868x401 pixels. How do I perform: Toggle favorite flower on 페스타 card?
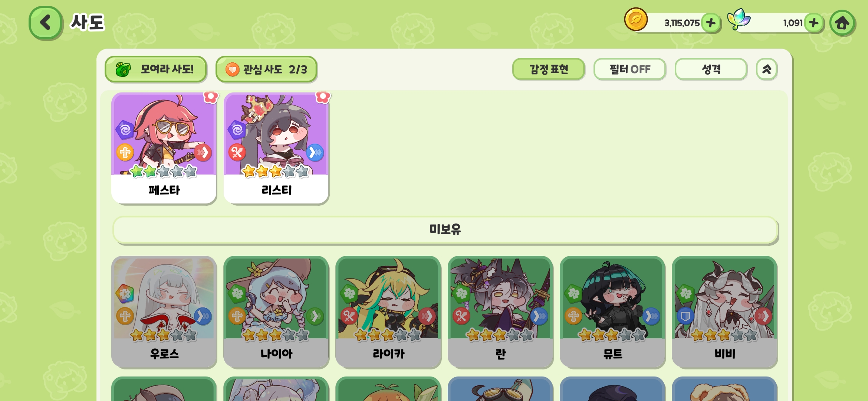(211, 97)
